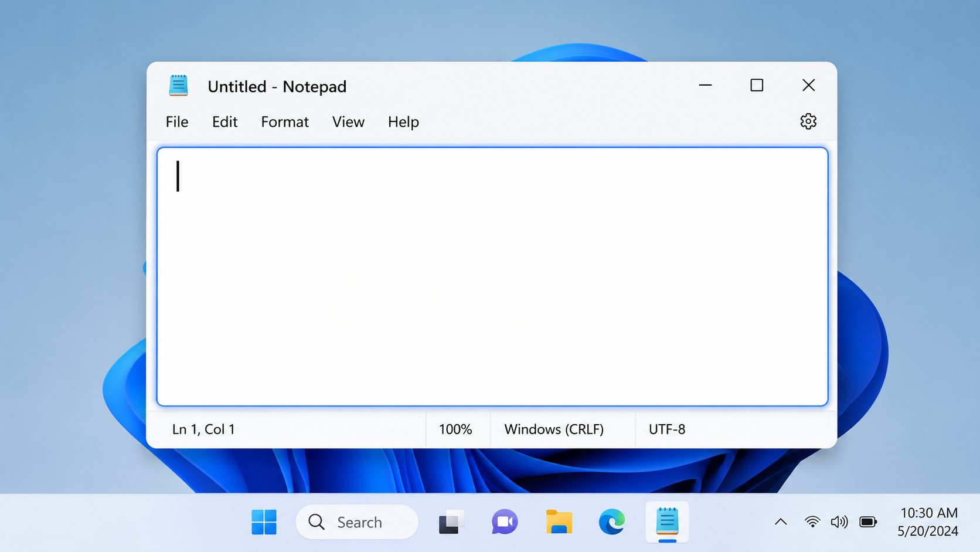Viewport: 980px width, 552px height.
Task: Open the View menu
Action: (x=348, y=122)
